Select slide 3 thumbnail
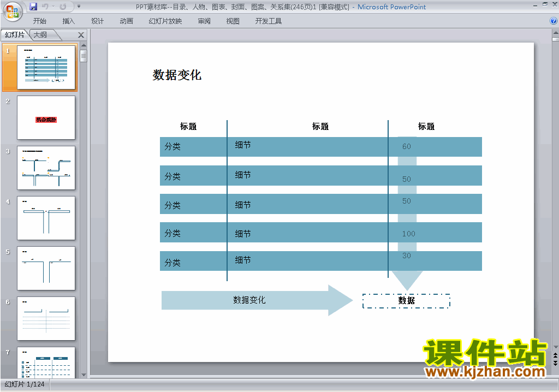This screenshot has height=392, width=559. [46, 168]
